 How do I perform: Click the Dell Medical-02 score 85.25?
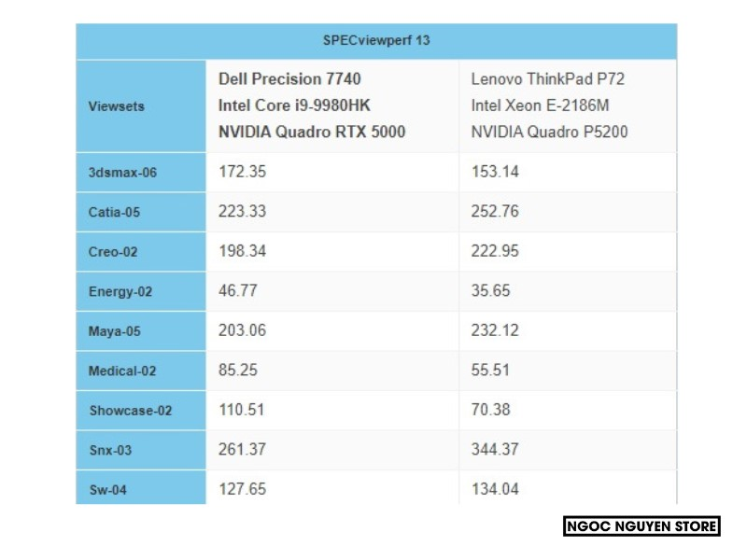click(x=238, y=371)
